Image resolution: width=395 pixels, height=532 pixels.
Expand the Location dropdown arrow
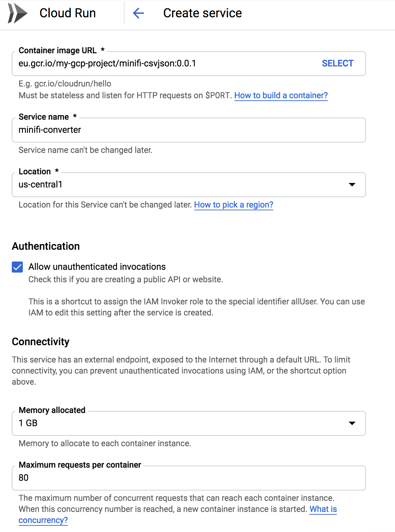(352, 185)
